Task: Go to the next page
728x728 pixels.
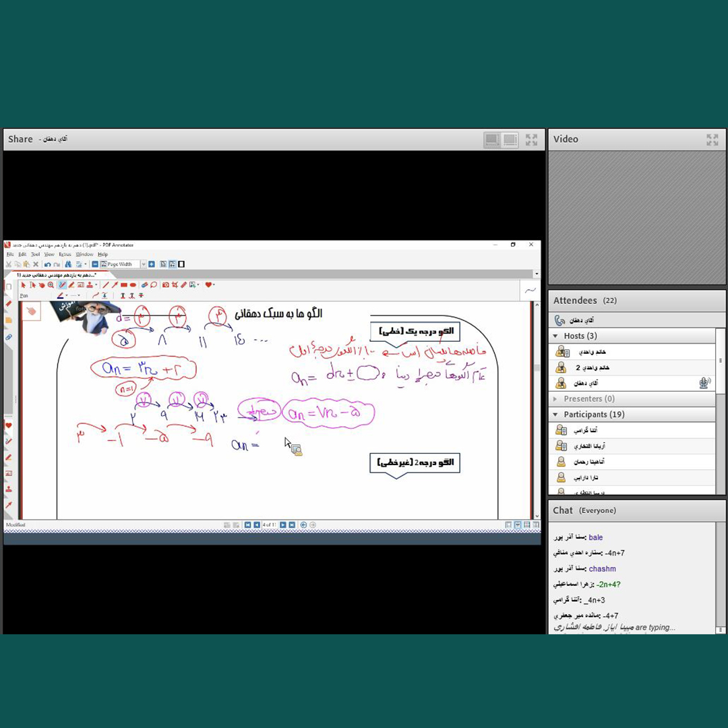Action: point(283,524)
